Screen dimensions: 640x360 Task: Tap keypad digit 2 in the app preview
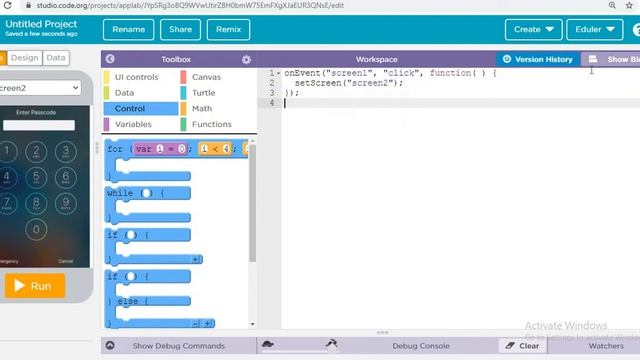click(36, 151)
